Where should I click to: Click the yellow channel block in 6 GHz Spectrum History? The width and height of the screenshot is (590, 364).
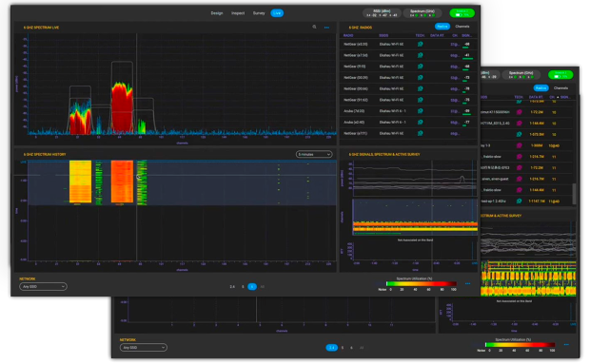tap(80, 182)
